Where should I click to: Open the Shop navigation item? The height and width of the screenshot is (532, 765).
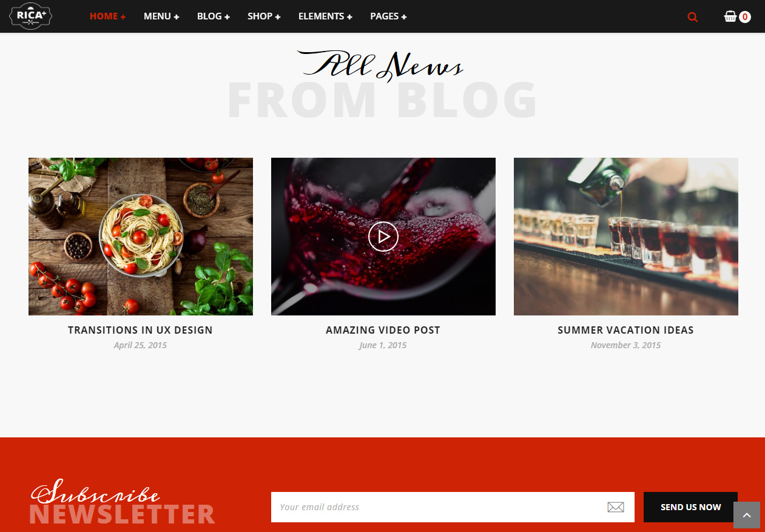click(x=264, y=16)
